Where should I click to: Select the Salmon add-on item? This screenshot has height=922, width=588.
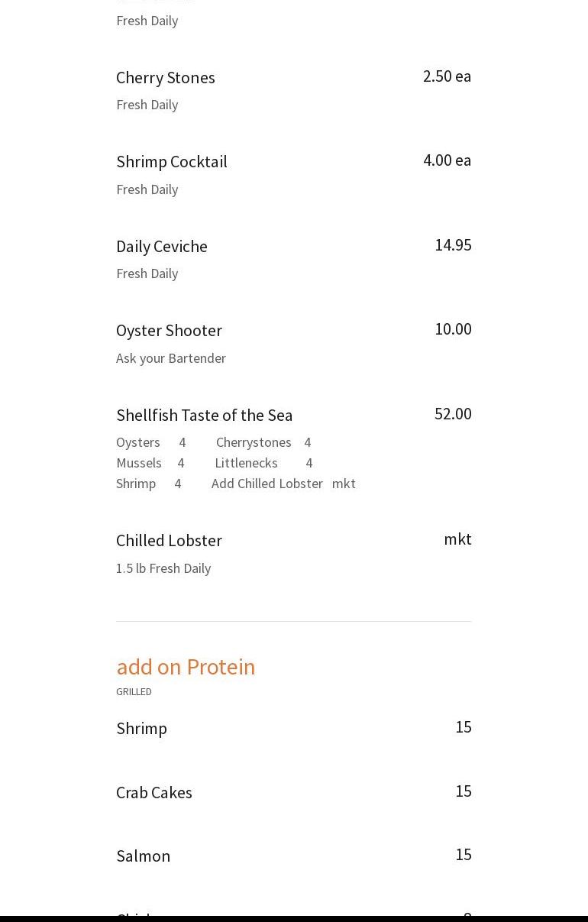143,856
